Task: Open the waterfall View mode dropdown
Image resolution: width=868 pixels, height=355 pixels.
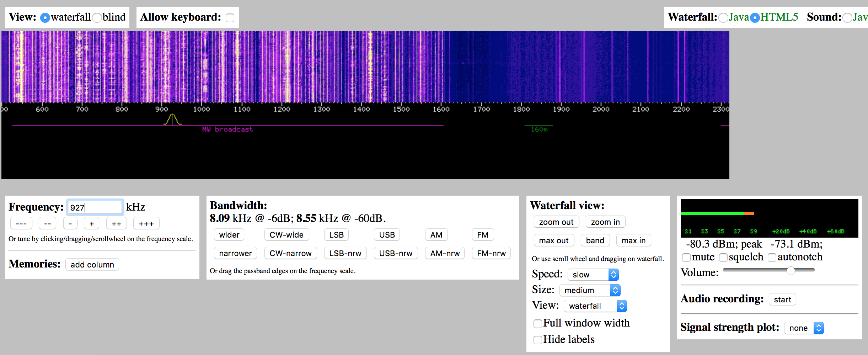Action: point(595,306)
